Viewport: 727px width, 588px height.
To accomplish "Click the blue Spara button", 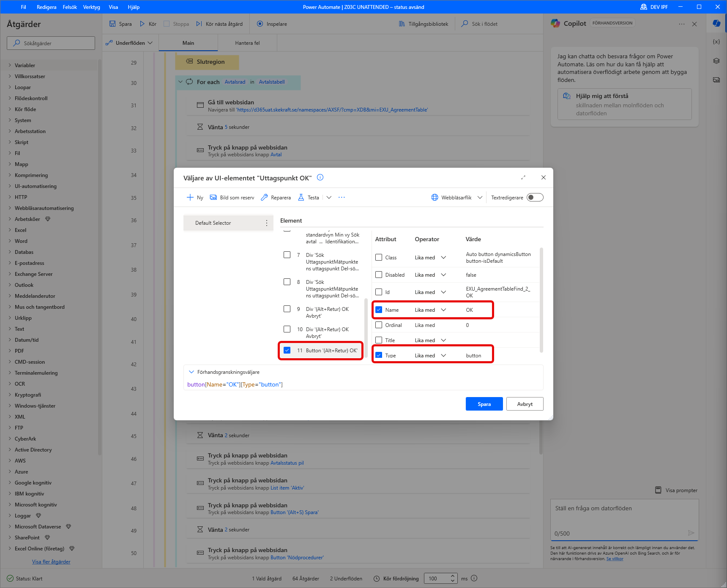I will click(484, 404).
